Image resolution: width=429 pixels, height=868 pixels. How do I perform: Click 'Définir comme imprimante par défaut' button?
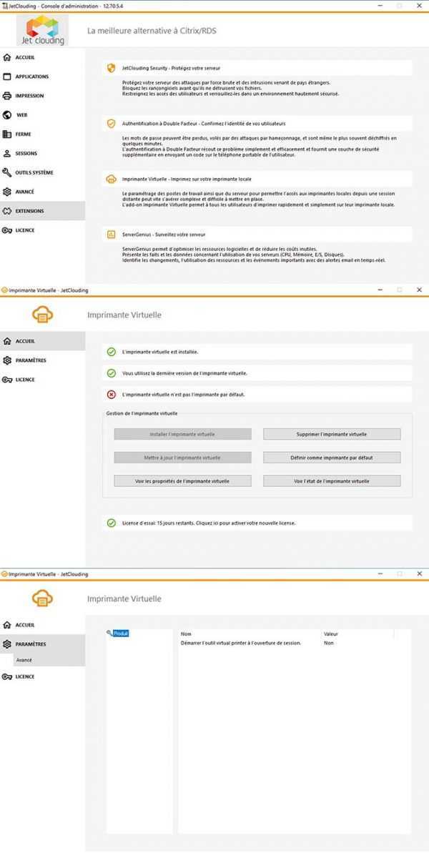click(332, 458)
